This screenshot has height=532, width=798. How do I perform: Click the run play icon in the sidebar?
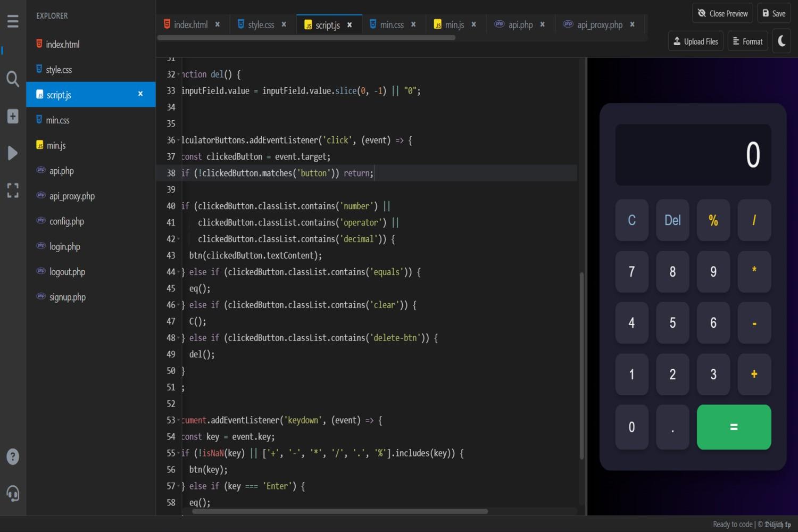13,153
